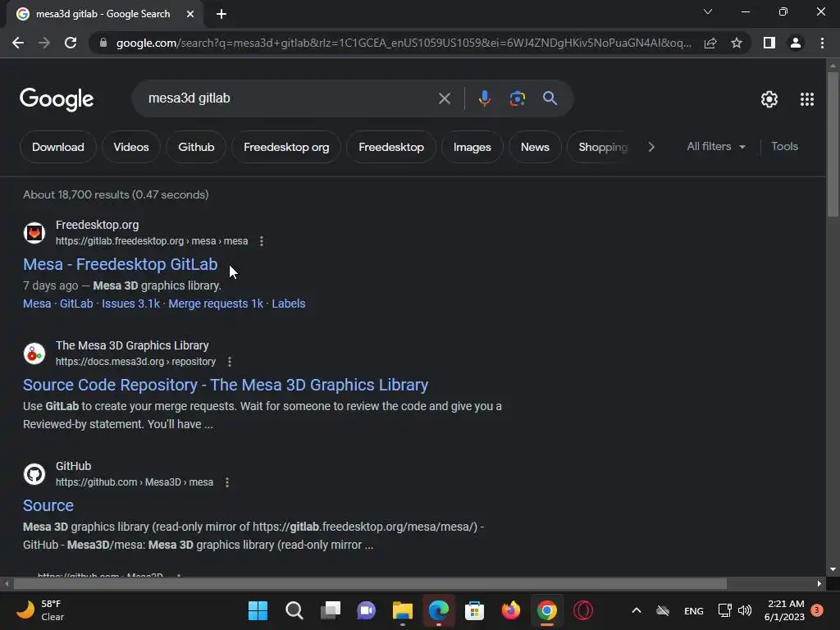The width and height of the screenshot is (840, 630).
Task: Click the horizontal scrollbar thumb
Action: [370, 583]
